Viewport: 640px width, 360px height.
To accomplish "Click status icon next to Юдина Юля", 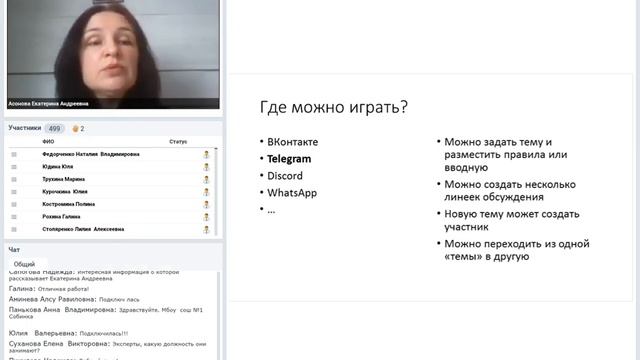I will pos(206,167).
